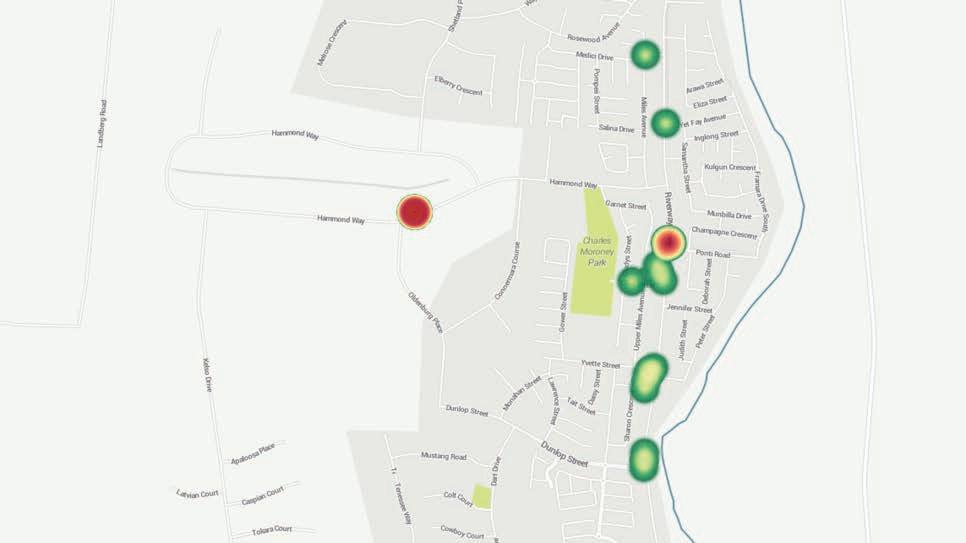Click the Elberry Crescent label

[458, 85]
